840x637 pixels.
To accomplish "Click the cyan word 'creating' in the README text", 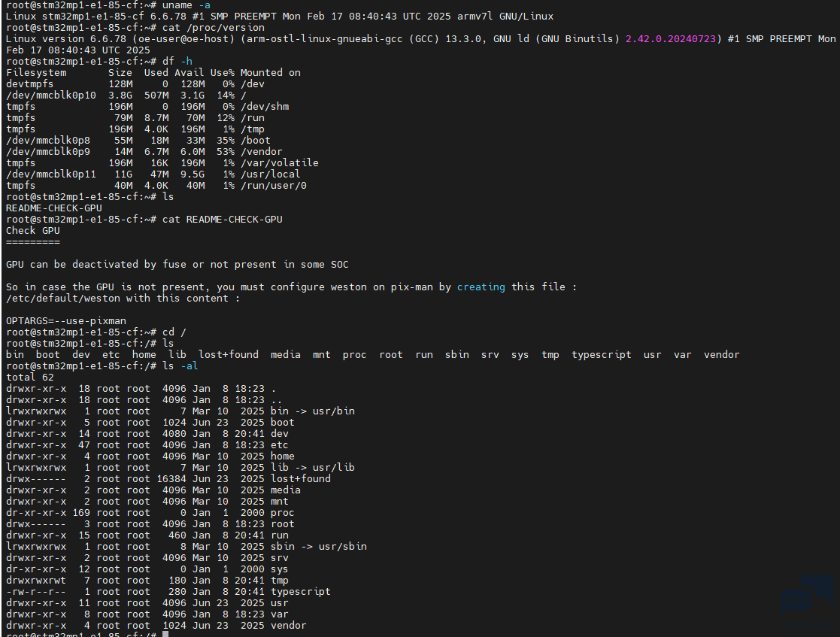I will pos(481,287).
